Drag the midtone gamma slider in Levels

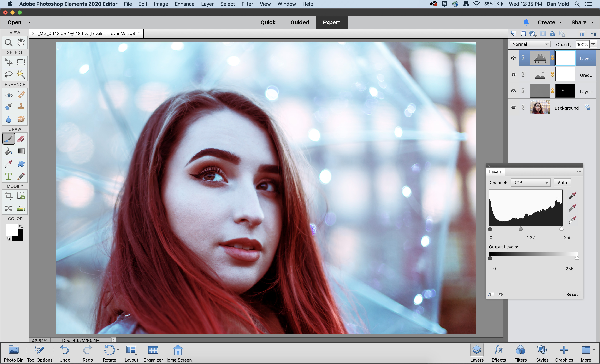521,228
